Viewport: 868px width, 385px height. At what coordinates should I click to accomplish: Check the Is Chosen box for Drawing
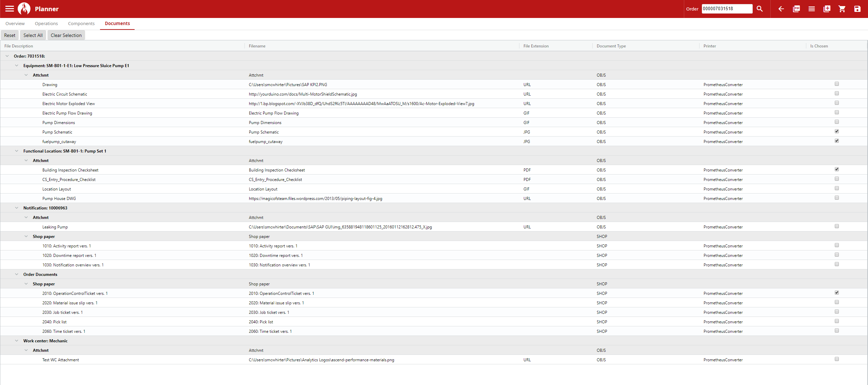point(837,84)
